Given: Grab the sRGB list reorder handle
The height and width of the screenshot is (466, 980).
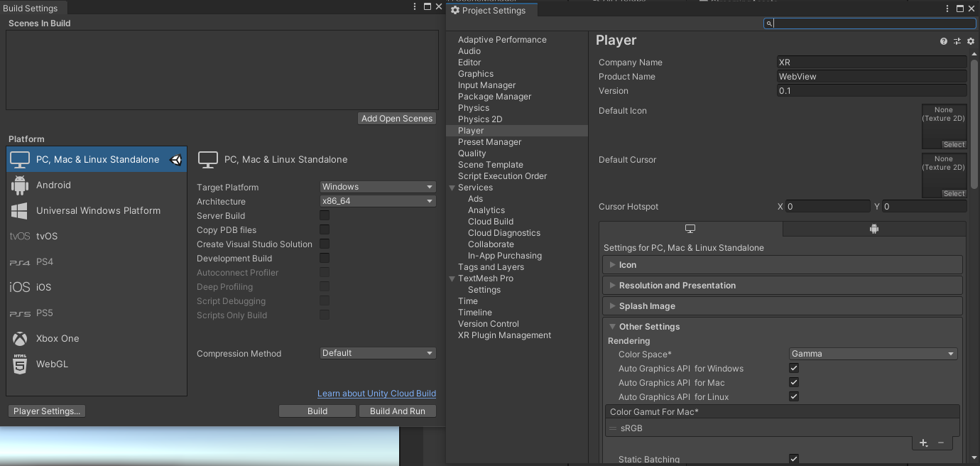Looking at the screenshot, I should pyautogui.click(x=613, y=428).
